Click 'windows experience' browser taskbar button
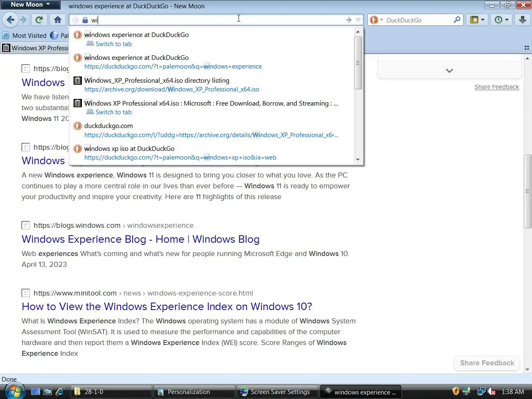Image resolution: width=532 pixels, height=399 pixels. click(x=360, y=392)
